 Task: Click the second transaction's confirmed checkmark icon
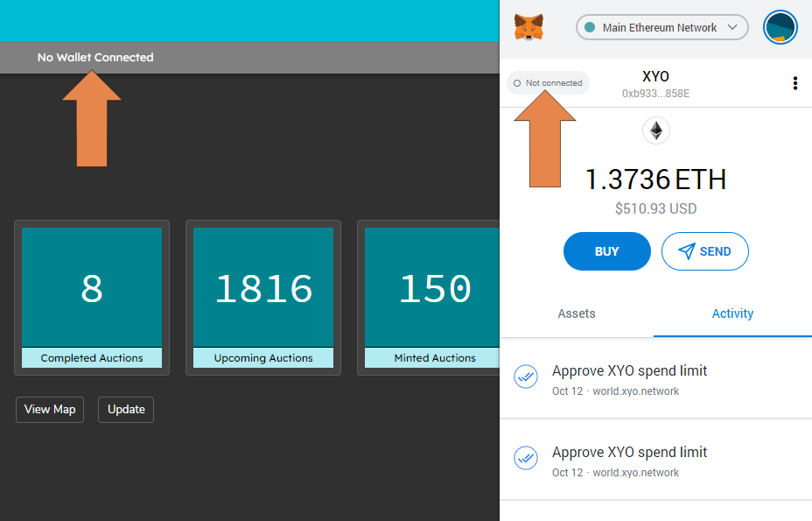tap(526, 458)
